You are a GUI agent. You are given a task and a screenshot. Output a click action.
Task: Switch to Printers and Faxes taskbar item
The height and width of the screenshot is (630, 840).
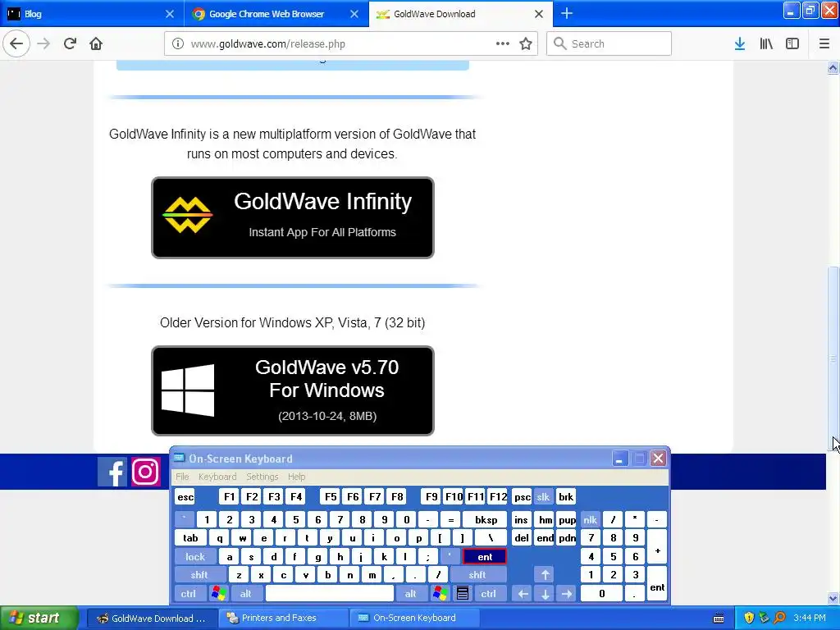283,618
